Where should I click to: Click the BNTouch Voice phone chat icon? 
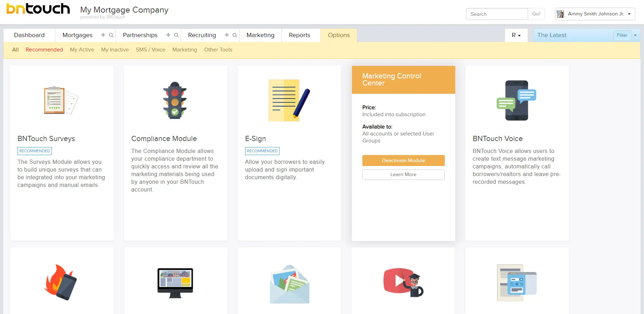click(517, 101)
